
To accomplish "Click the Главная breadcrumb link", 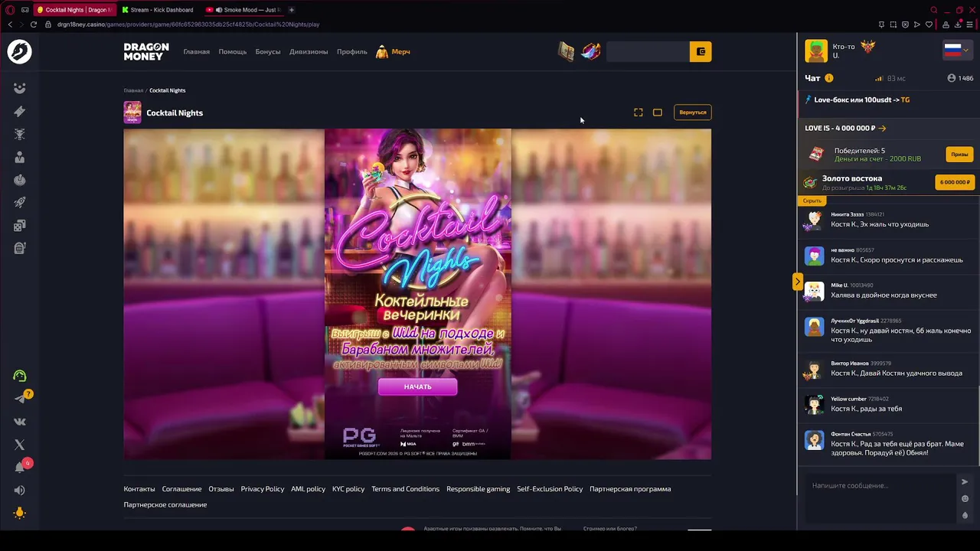I will pyautogui.click(x=133, y=90).
